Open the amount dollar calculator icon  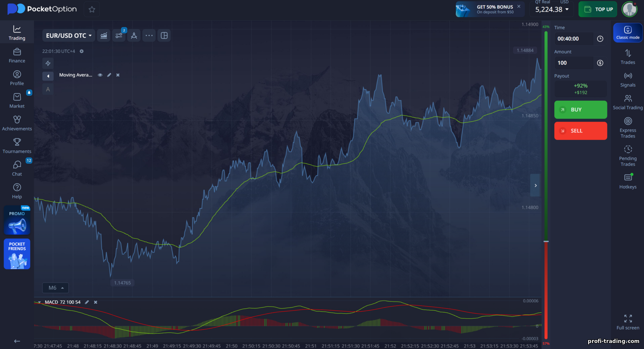click(600, 63)
